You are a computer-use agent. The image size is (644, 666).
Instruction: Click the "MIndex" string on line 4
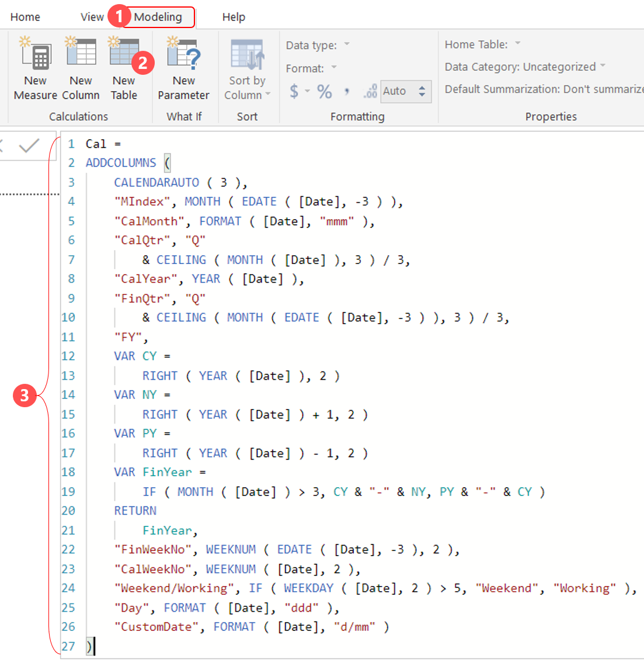tap(142, 202)
